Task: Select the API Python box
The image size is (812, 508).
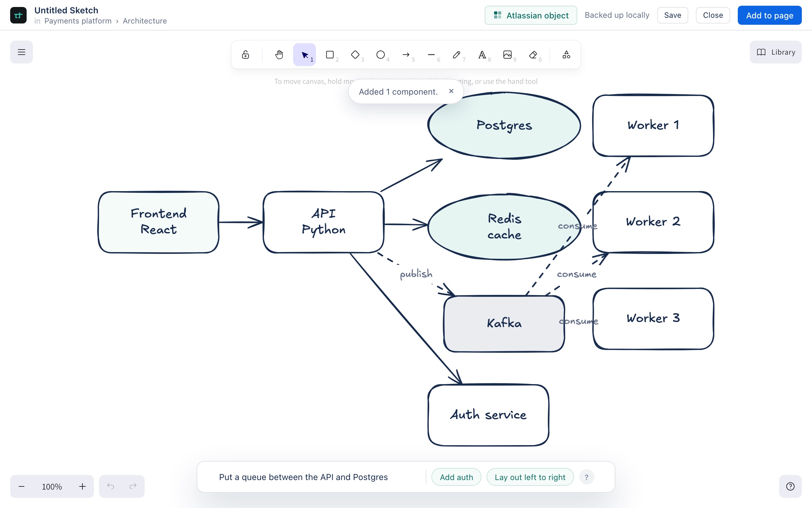Action: point(324,222)
